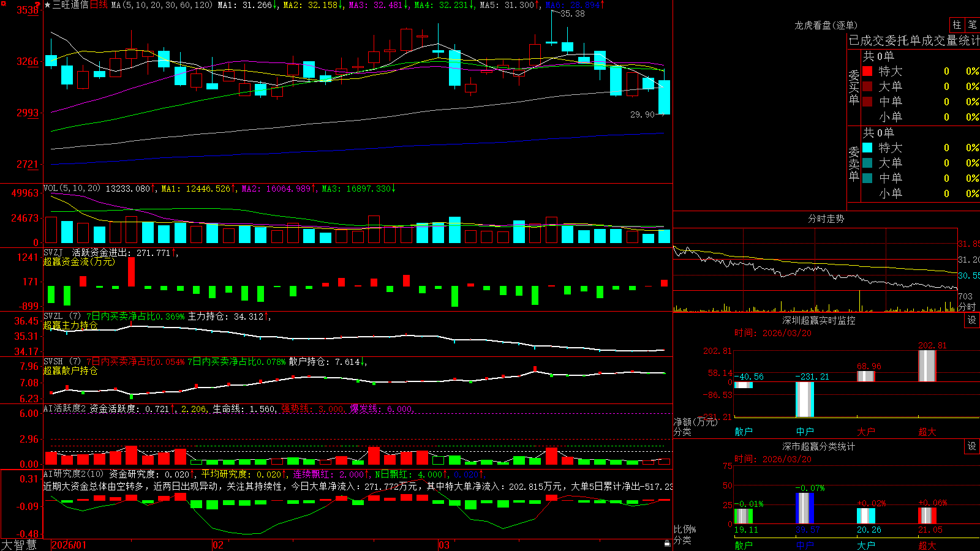Click the MA5: 31.300 value
This screenshot has width=980, height=551.
point(510,5)
